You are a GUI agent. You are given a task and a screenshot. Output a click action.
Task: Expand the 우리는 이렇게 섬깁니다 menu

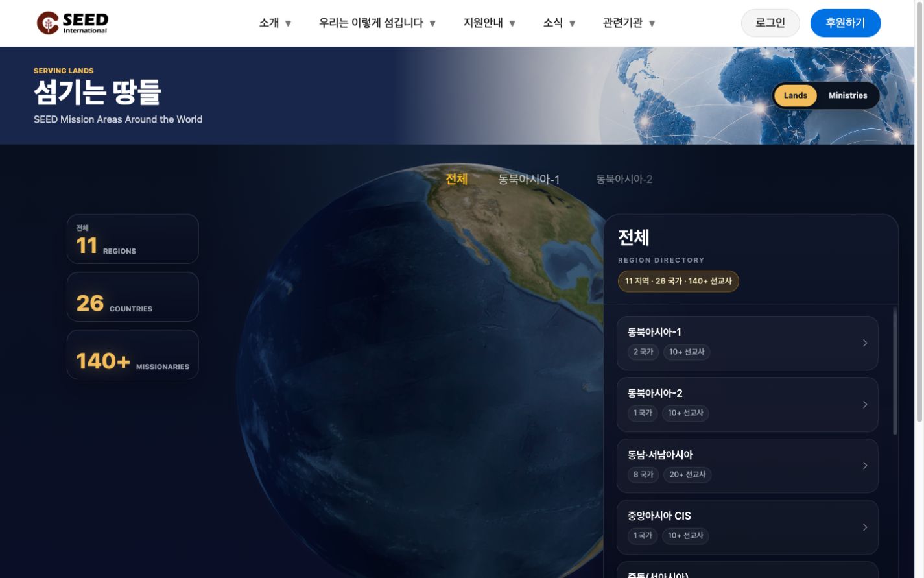[x=377, y=23]
